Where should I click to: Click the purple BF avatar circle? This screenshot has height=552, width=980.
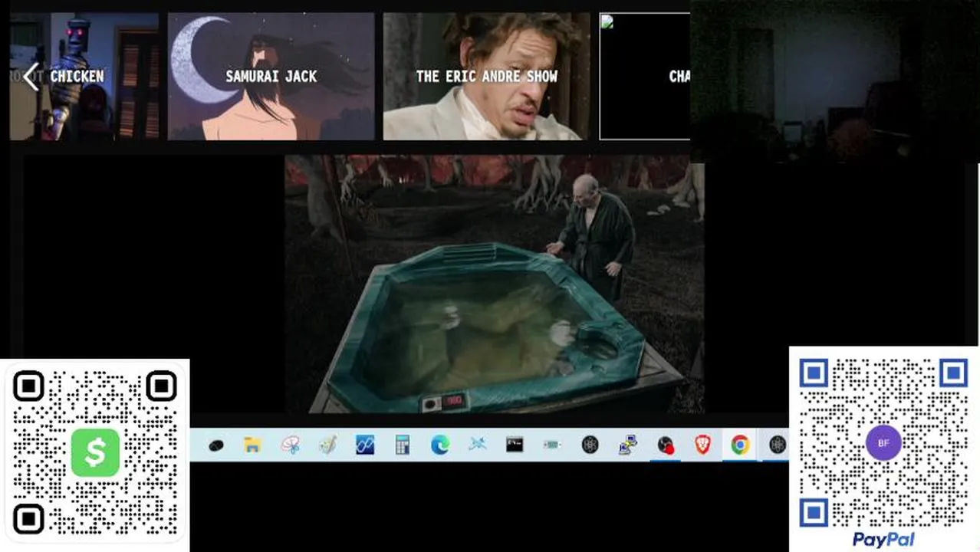coord(883,443)
